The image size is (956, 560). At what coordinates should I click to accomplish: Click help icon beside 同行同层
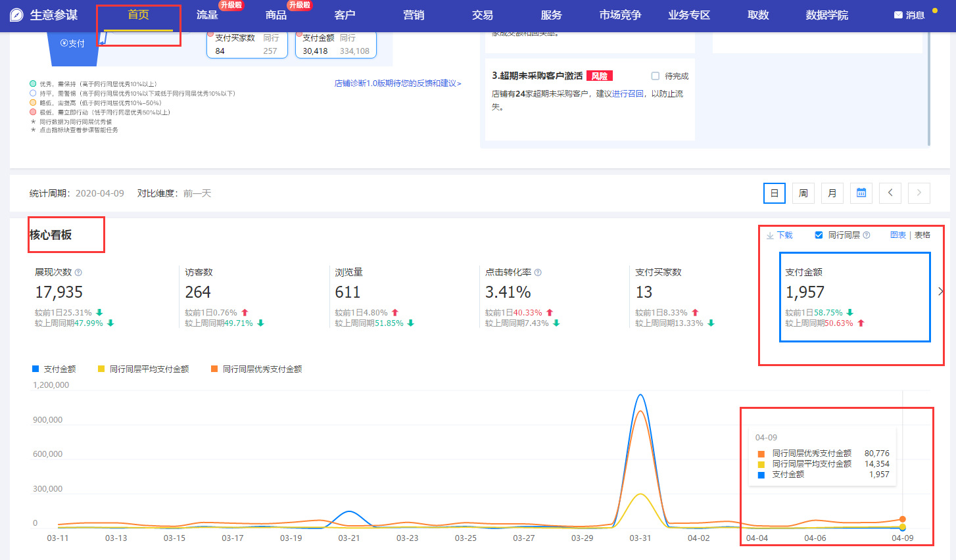coord(867,235)
